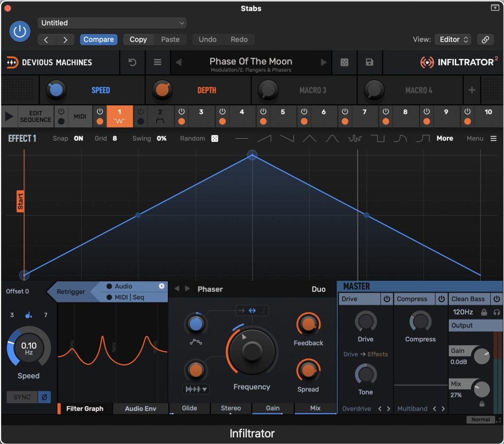The image size is (504, 444).
Task: Select effect slot 2 tab
Action: point(160,116)
